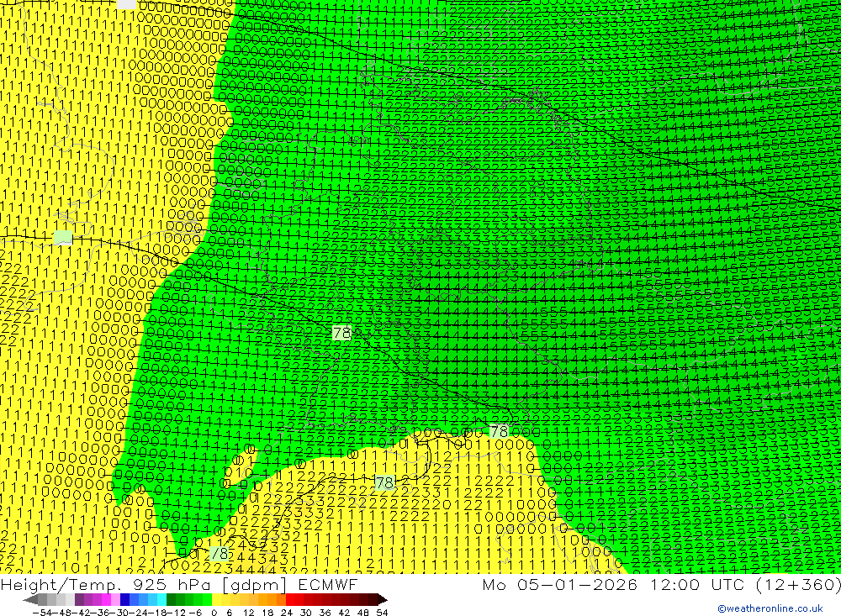Pick the bright red swatch right of the 24 legend mark

click(290, 599)
